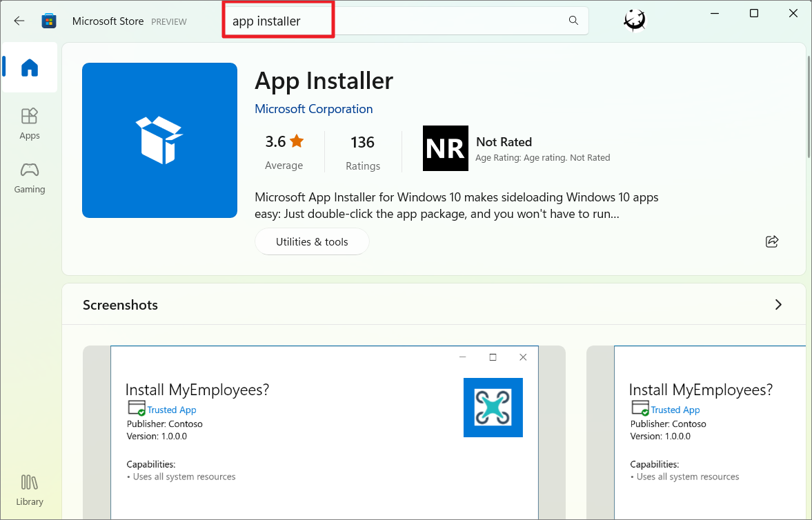This screenshot has width=812, height=520.
Task: Click the share icon
Action: point(771,241)
